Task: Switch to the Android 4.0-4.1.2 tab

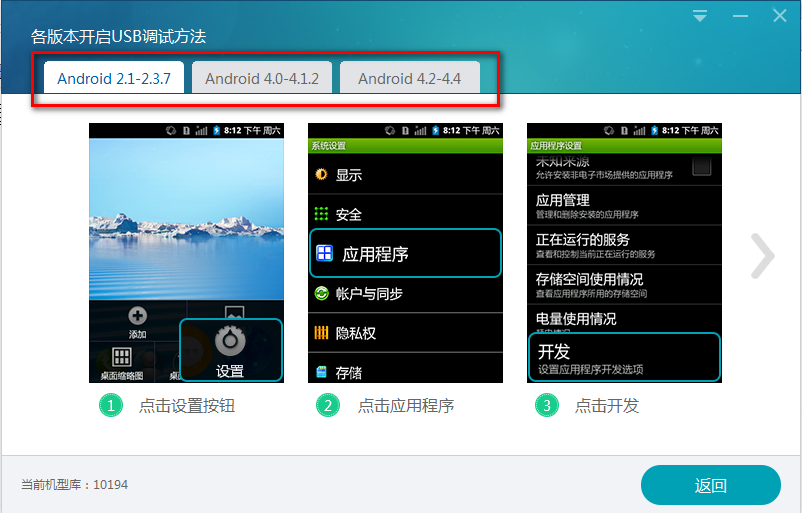Action: point(261,78)
